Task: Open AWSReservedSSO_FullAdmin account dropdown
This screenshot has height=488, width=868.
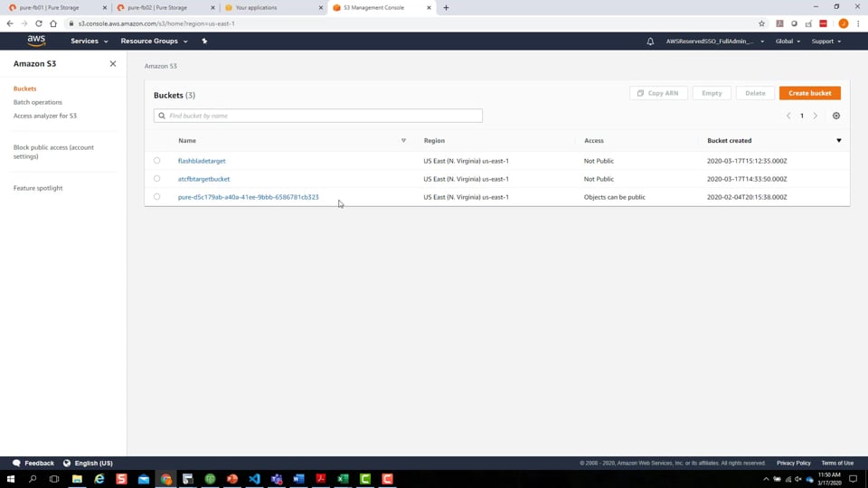Action: [x=714, y=41]
